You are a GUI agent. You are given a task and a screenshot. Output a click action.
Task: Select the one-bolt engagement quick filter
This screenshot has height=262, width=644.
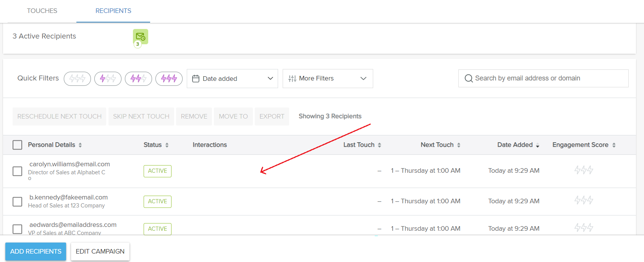pyautogui.click(x=108, y=79)
